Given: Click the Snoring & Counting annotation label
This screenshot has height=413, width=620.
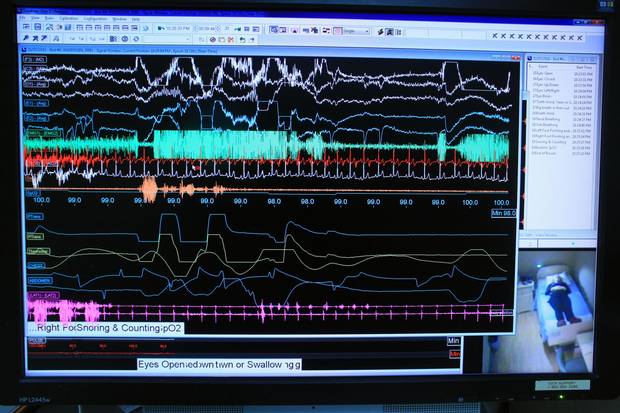Looking at the screenshot, I should [x=119, y=328].
